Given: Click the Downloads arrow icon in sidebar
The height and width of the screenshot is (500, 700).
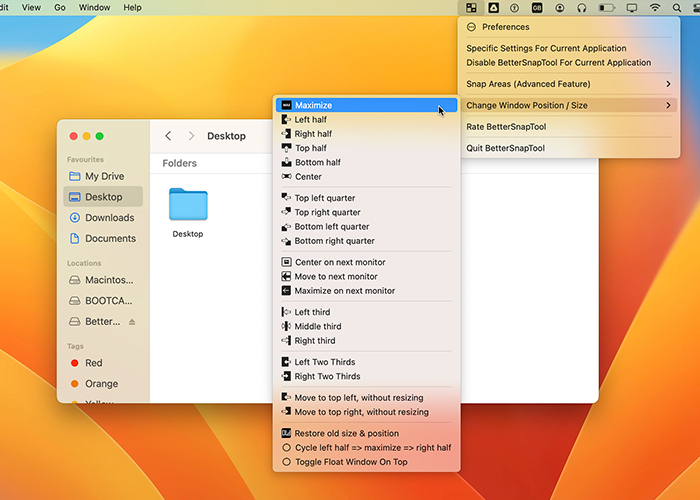Looking at the screenshot, I should click(75, 218).
